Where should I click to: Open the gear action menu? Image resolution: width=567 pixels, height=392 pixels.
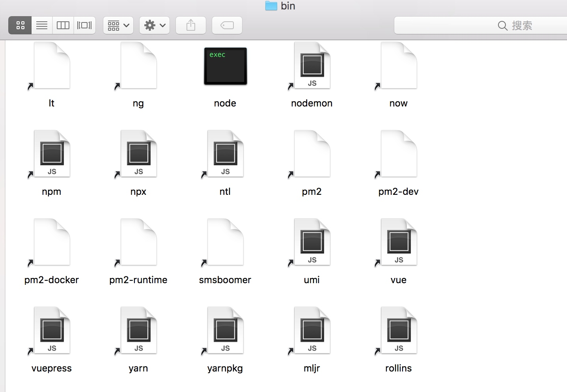pos(155,25)
